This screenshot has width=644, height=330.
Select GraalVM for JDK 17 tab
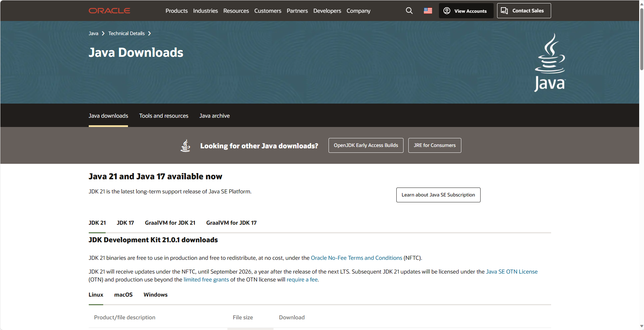tap(232, 223)
